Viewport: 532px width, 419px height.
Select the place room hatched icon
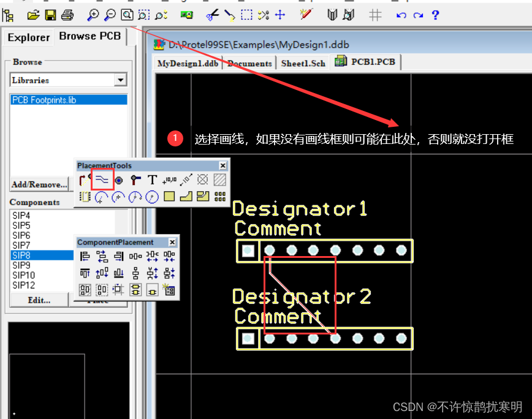[x=219, y=179]
